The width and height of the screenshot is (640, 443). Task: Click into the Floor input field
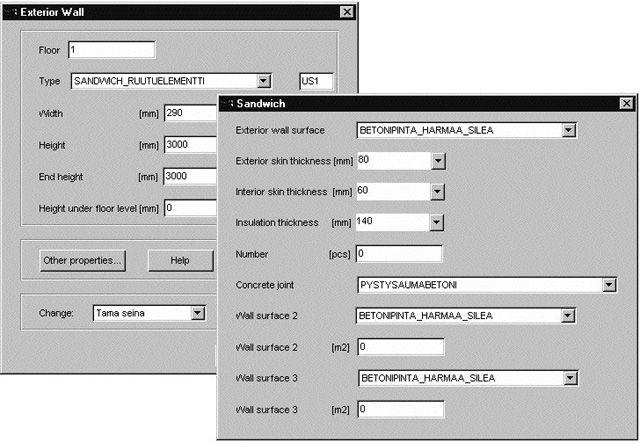pyautogui.click(x=110, y=50)
